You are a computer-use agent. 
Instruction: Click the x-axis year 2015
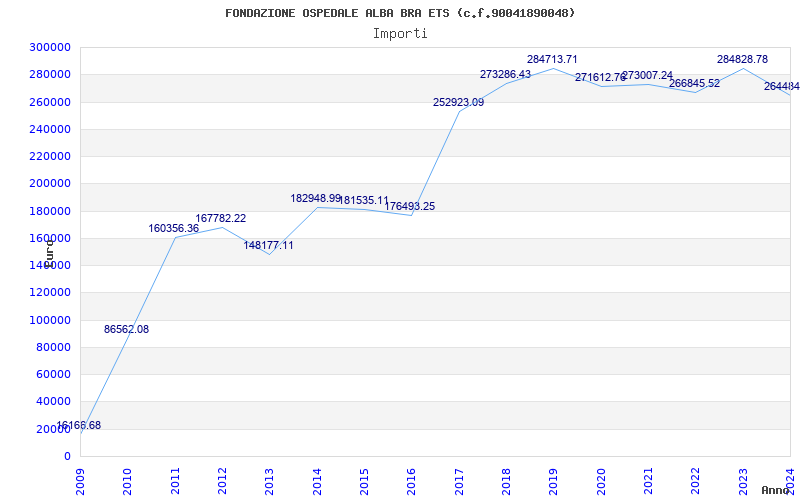click(x=364, y=482)
